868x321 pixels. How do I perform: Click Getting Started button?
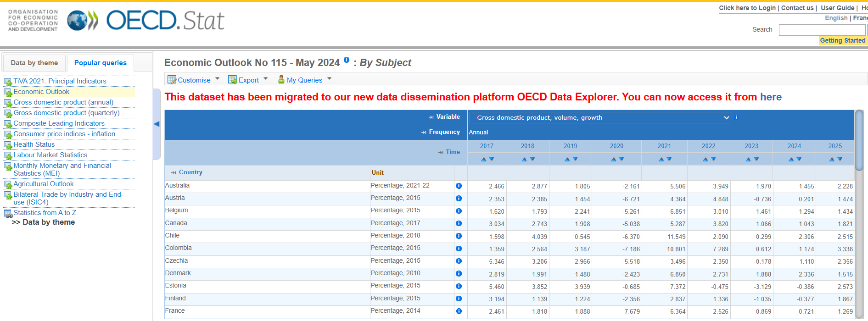pyautogui.click(x=843, y=40)
